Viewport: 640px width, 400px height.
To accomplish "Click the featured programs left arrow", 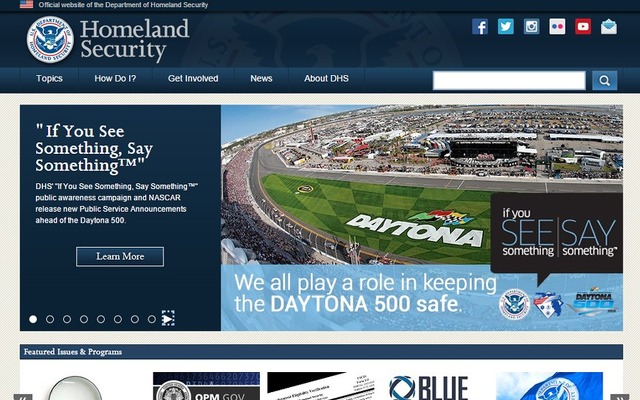I will pyautogui.click(x=22, y=397).
